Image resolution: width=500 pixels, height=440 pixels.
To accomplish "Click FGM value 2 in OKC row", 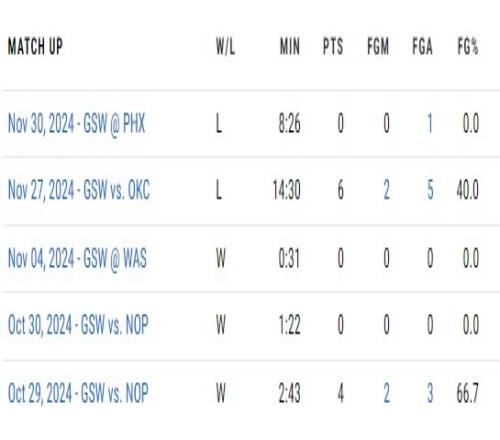I will [x=386, y=190].
